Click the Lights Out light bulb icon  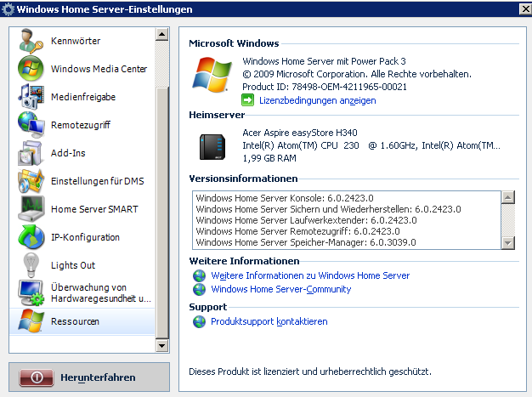click(x=31, y=265)
